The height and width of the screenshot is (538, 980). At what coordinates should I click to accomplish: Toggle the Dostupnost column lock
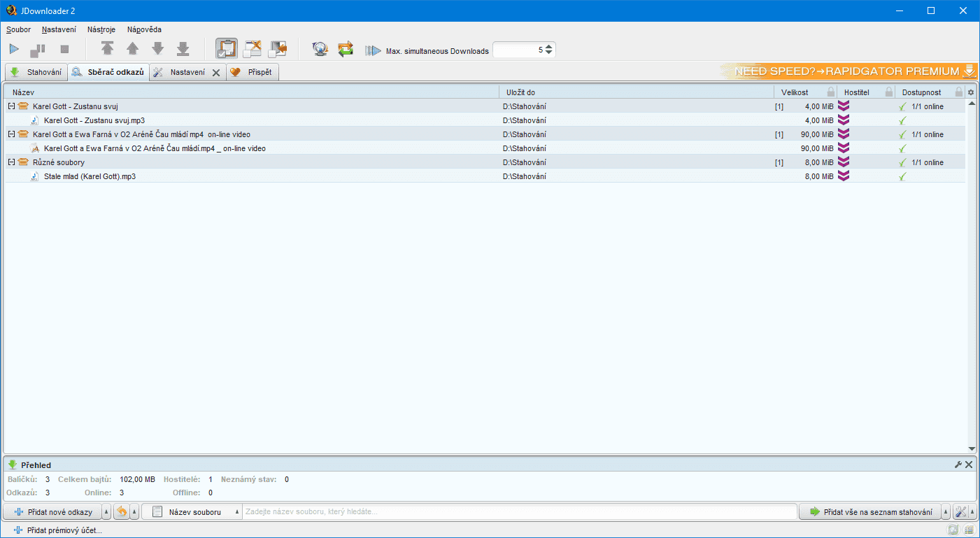pos(959,92)
